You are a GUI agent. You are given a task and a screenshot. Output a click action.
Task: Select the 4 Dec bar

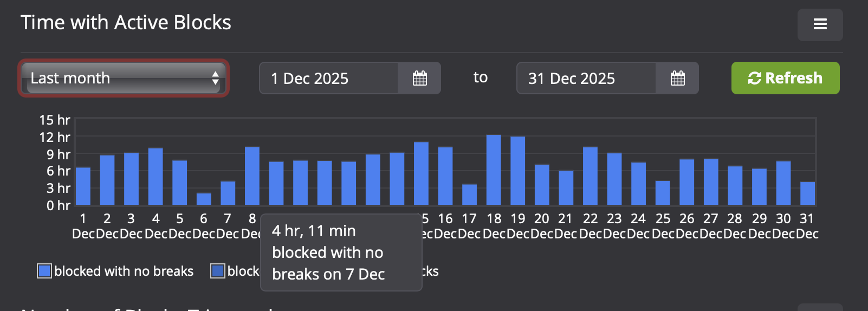point(156,177)
